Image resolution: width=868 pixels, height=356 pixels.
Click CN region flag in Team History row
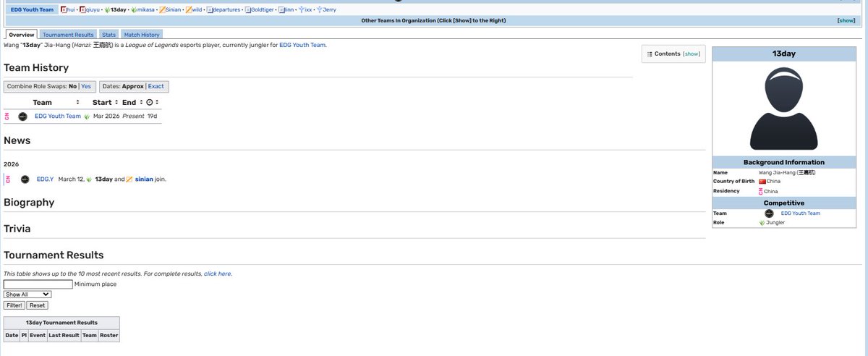click(x=8, y=116)
